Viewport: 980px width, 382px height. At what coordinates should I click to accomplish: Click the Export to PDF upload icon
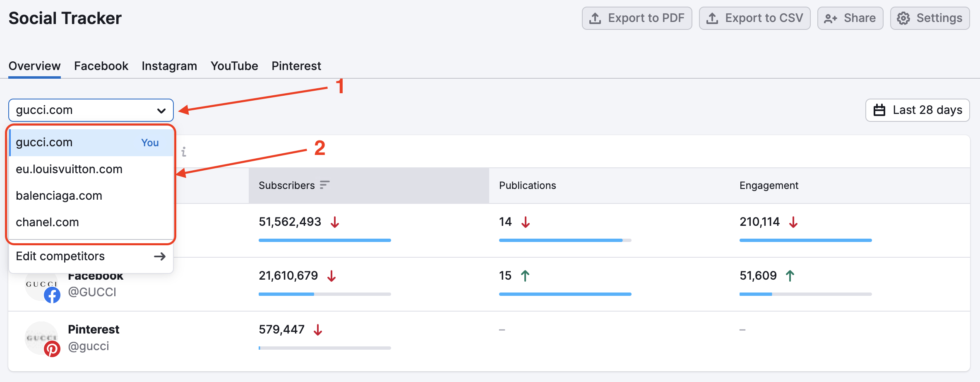(x=595, y=18)
